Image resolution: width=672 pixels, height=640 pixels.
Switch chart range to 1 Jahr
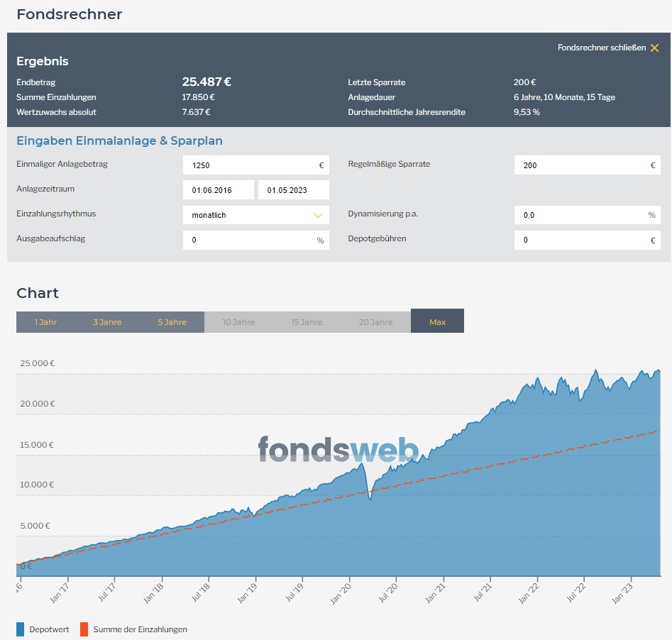pos(46,322)
